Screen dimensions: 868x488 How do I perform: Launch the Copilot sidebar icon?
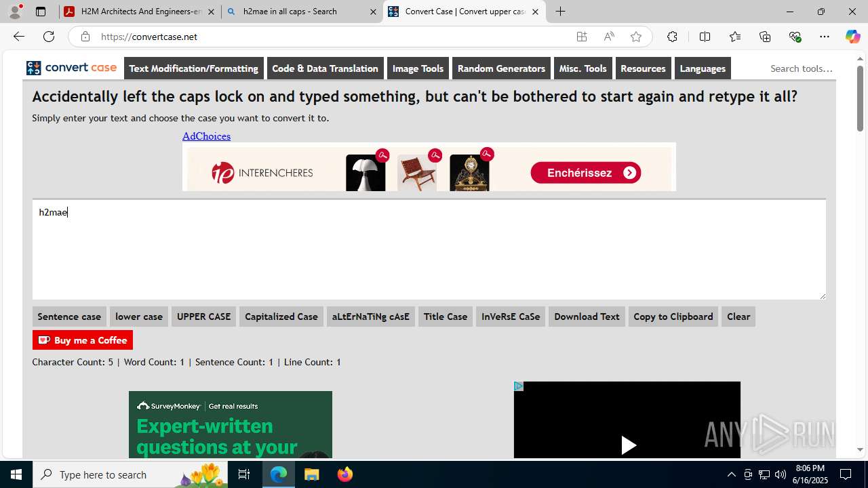(x=852, y=37)
